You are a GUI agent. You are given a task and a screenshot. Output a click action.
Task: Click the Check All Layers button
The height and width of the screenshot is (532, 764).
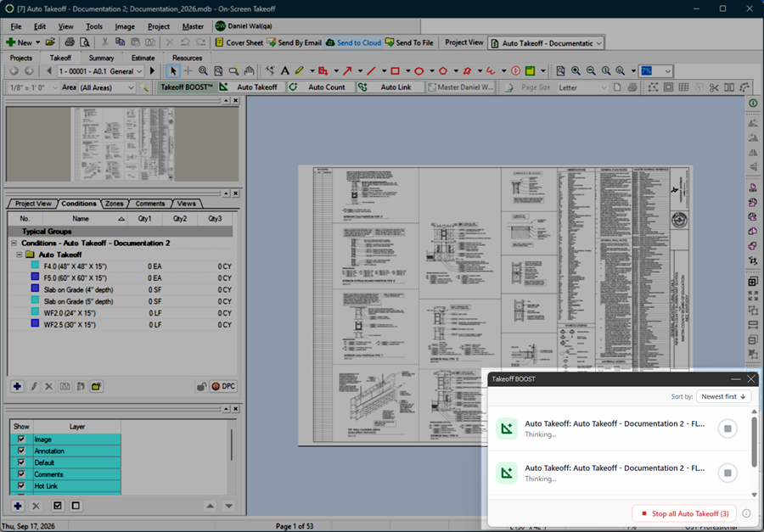click(x=58, y=506)
